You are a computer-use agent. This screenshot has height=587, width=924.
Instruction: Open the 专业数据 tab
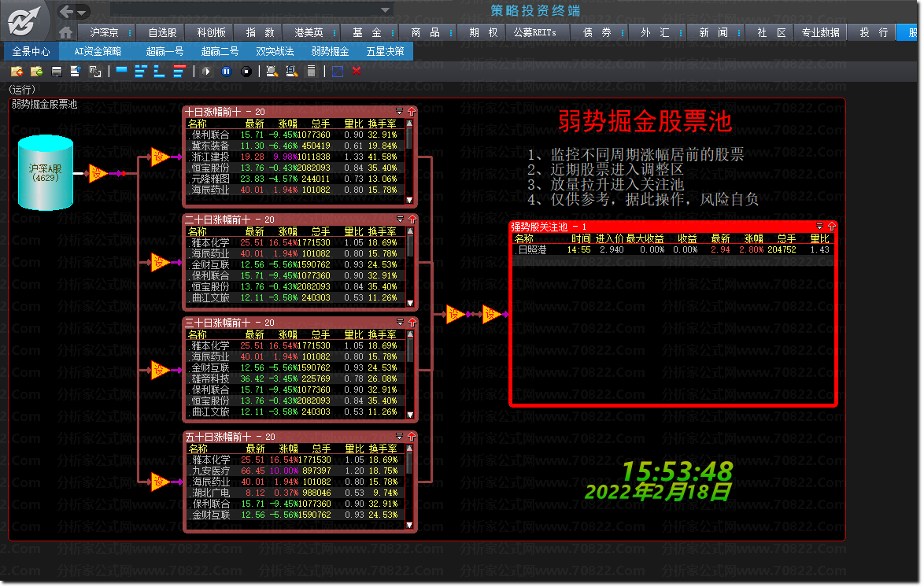[820, 33]
